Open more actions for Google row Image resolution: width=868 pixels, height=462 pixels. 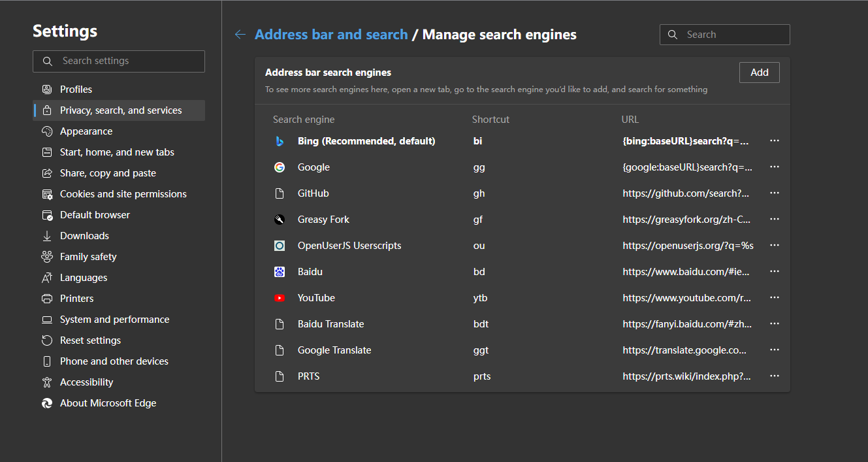tap(775, 167)
